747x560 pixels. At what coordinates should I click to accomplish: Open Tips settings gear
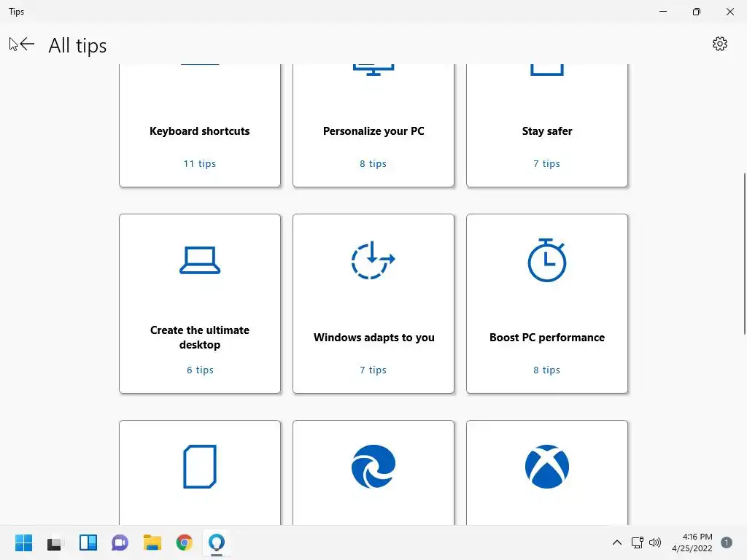[x=719, y=44]
